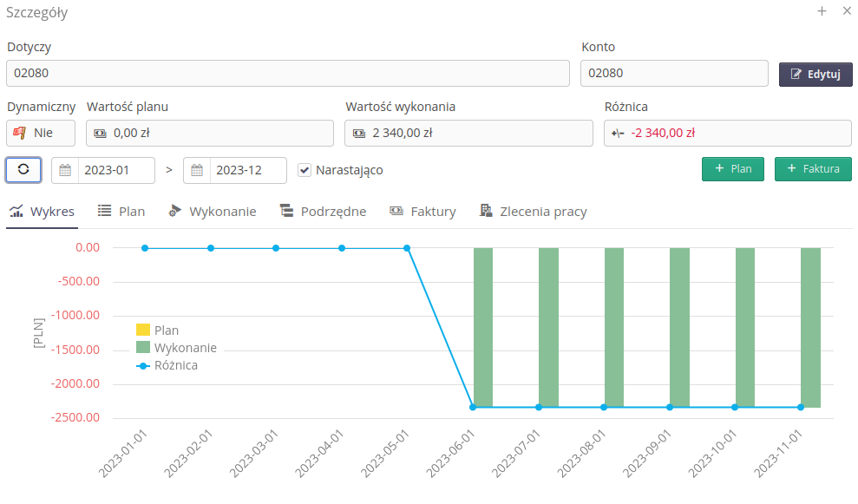Open the Wykonanie tab
The width and height of the screenshot is (858, 504).
tap(213, 211)
